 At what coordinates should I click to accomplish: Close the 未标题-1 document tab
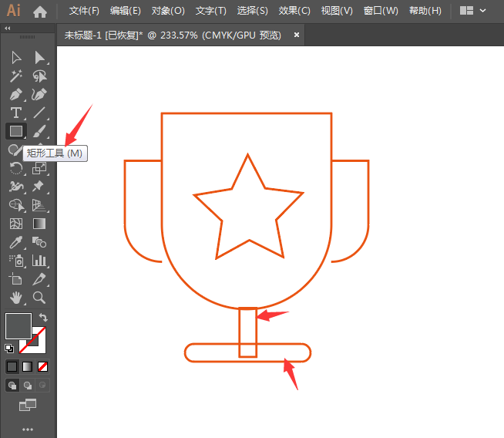click(297, 35)
